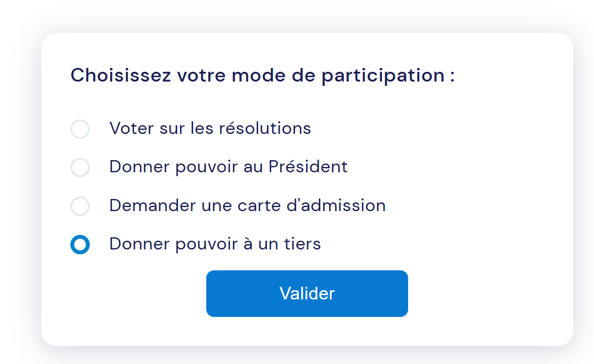
Task: Select the "Voter sur les résolutions" radio button
Action: (x=80, y=129)
